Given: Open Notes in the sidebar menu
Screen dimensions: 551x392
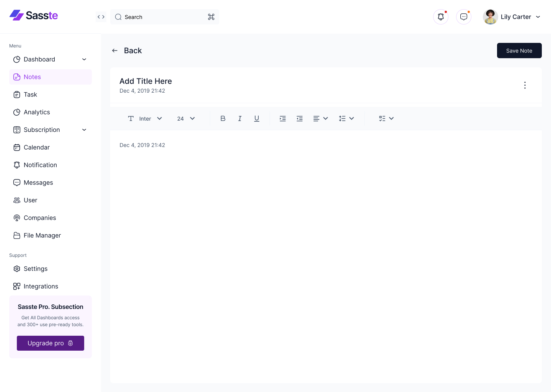Looking at the screenshot, I should click(x=33, y=77).
